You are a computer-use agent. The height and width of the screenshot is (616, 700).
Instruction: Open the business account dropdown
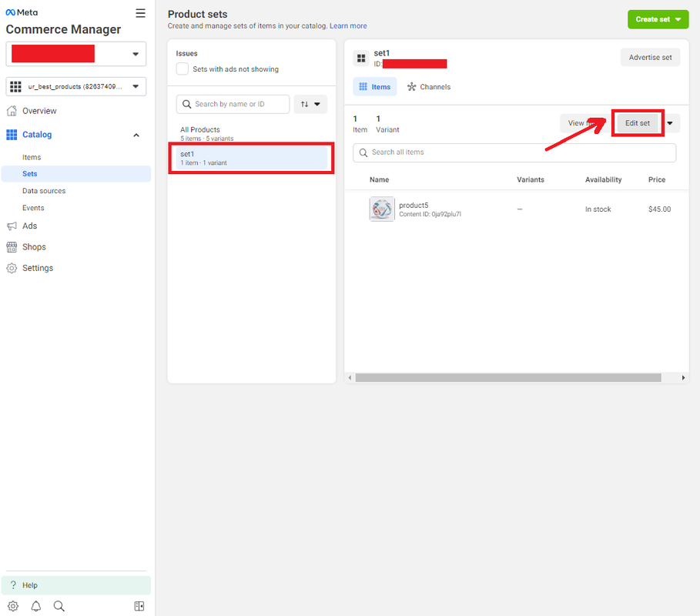[76, 54]
